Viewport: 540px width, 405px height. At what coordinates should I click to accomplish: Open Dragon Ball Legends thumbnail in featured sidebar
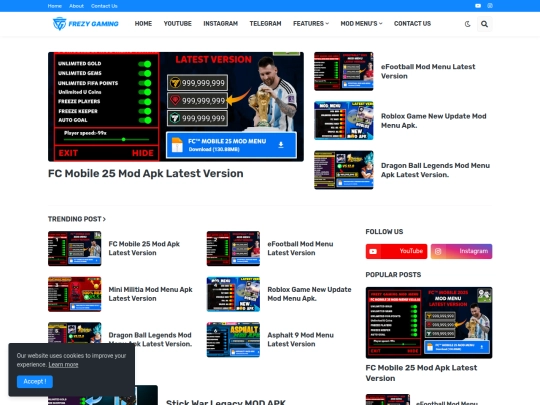pyautogui.click(x=344, y=170)
